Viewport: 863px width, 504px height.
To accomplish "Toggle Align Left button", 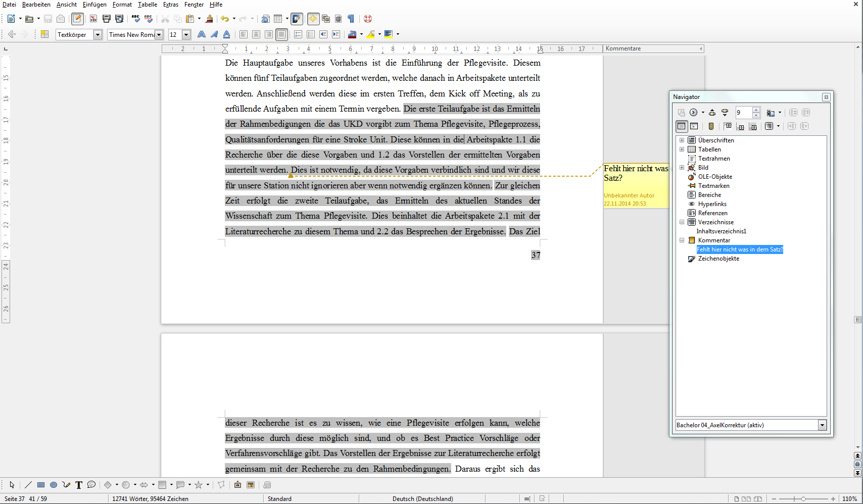I will (x=244, y=34).
